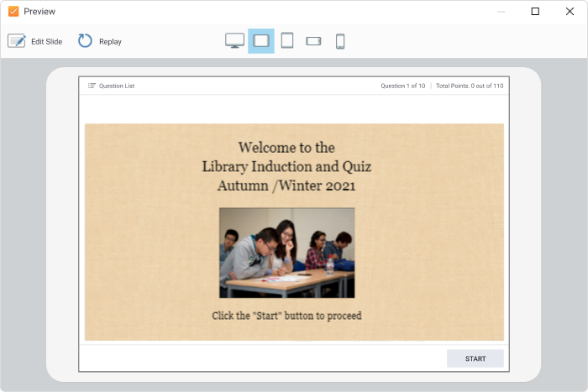The height and width of the screenshot is (392, 588).
Task: Click the Edit Slide pencil icon
Action: click(17, 41)
